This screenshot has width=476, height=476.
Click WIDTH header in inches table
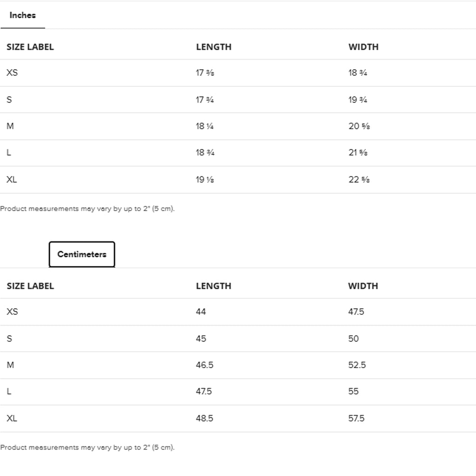[364, 47]
